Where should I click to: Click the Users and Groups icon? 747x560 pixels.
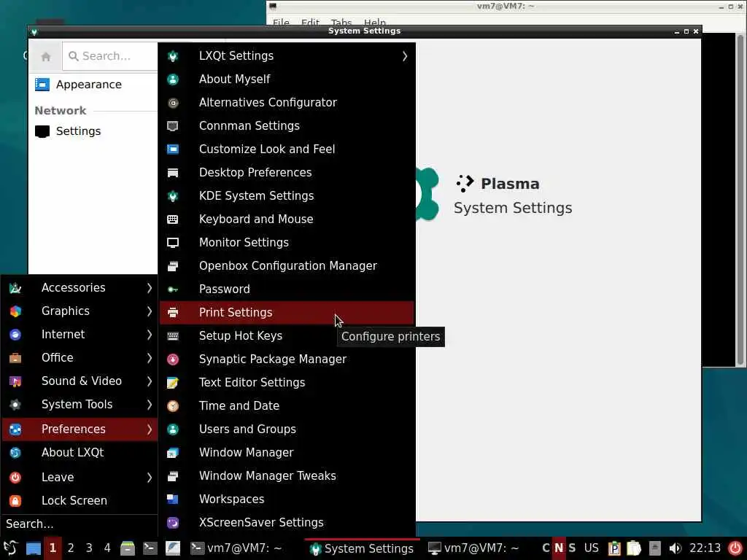click(x=173, y=429)
